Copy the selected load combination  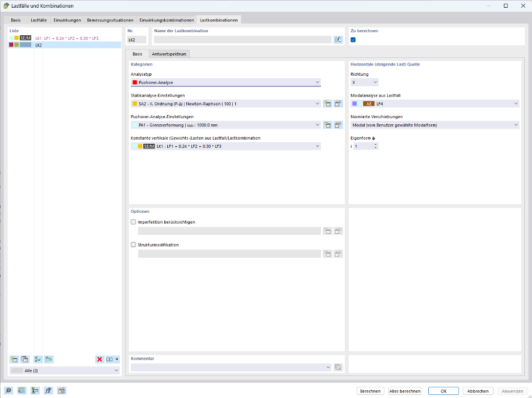(x=25, y=359)
